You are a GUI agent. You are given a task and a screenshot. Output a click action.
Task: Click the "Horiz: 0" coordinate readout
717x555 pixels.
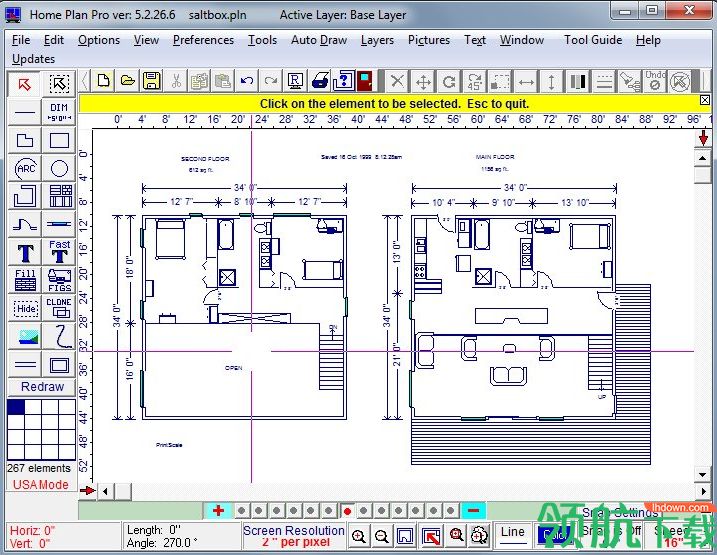(32, 531)
